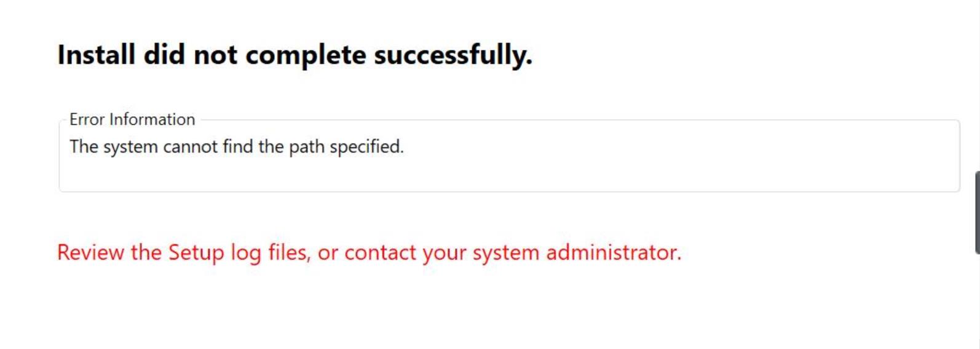Click 'administrator' in the red message
This screenshot has height=349, width=980.
pyautogui.click(x=613, y=252)
